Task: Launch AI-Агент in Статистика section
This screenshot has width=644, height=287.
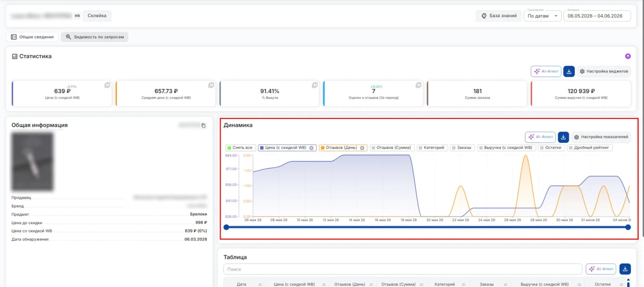Action: [546, 71]
